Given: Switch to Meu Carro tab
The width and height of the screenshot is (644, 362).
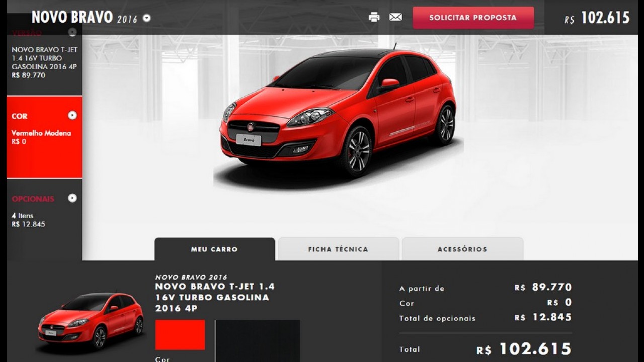Looking at the screenshot, I should click(215, 249).
